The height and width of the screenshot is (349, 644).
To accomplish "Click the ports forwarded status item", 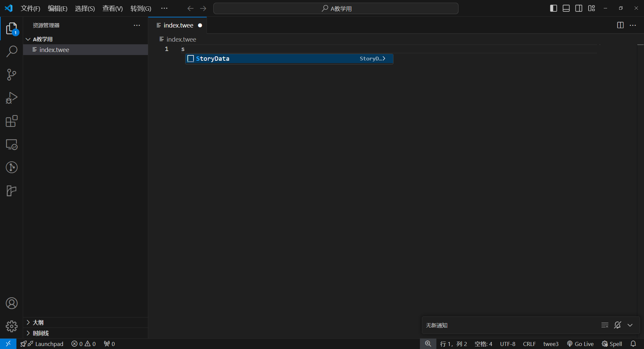I will tap(109, 344).
